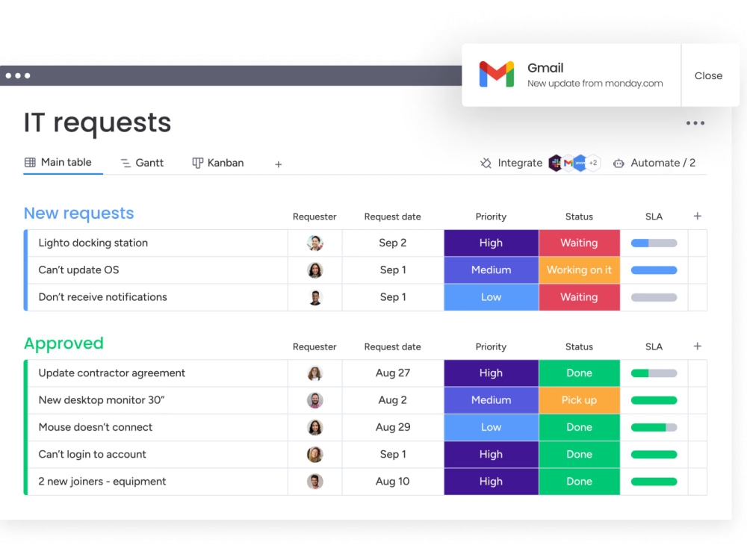Change High priority of Lighto docking station
747x560 pixels.
pos(492,243)
